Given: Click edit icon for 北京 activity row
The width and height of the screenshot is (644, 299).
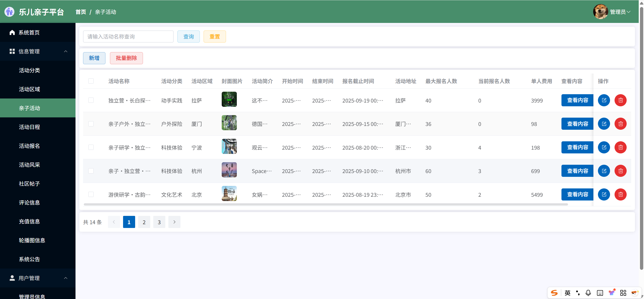Looking at the screenshot, I should [604, 194].
